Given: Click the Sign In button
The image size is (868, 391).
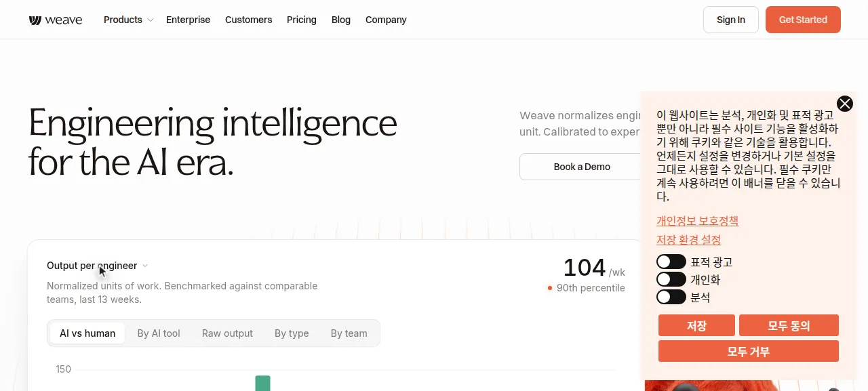Looking at the screenshot, I should pos(731,20).
